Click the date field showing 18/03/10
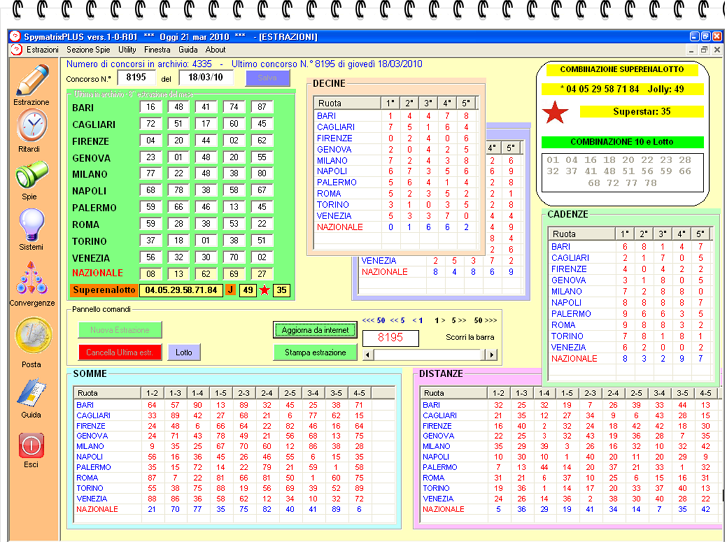Image resolution: width=727 pixels, height=542 pixels. pos(205,77)
